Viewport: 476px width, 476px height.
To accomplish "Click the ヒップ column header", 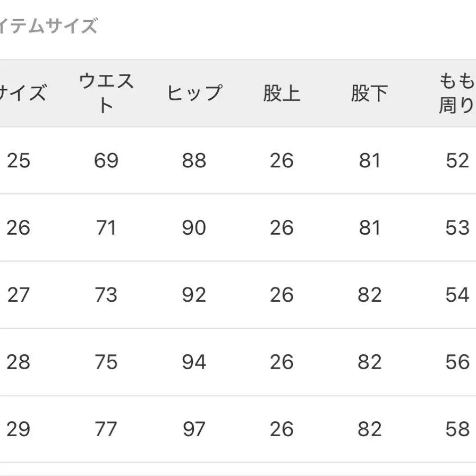I will 194,93.
